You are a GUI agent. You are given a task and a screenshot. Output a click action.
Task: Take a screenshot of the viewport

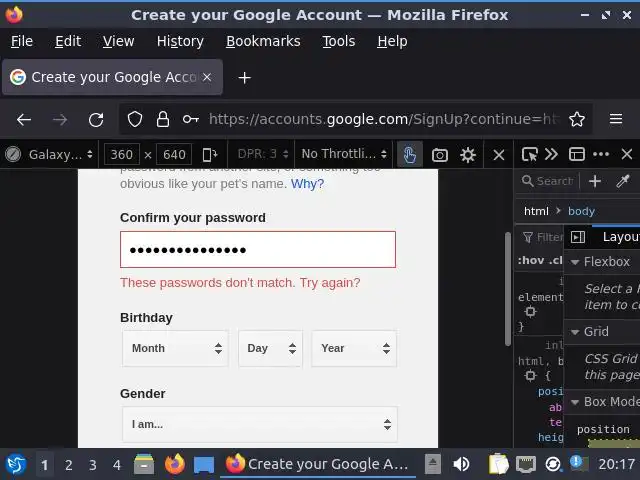pos(440,155)
